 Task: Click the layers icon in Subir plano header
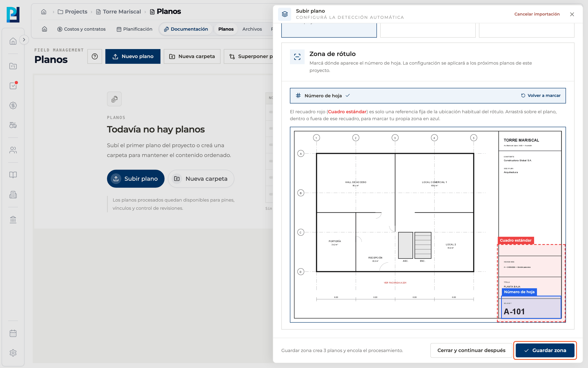point(285,14)
